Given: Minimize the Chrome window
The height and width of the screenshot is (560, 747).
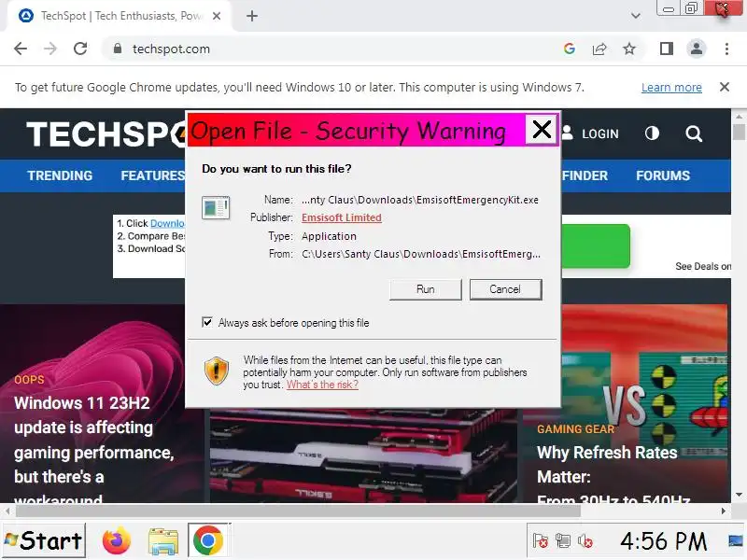Looking at the screenshot, I should click(x=669, y=9).
